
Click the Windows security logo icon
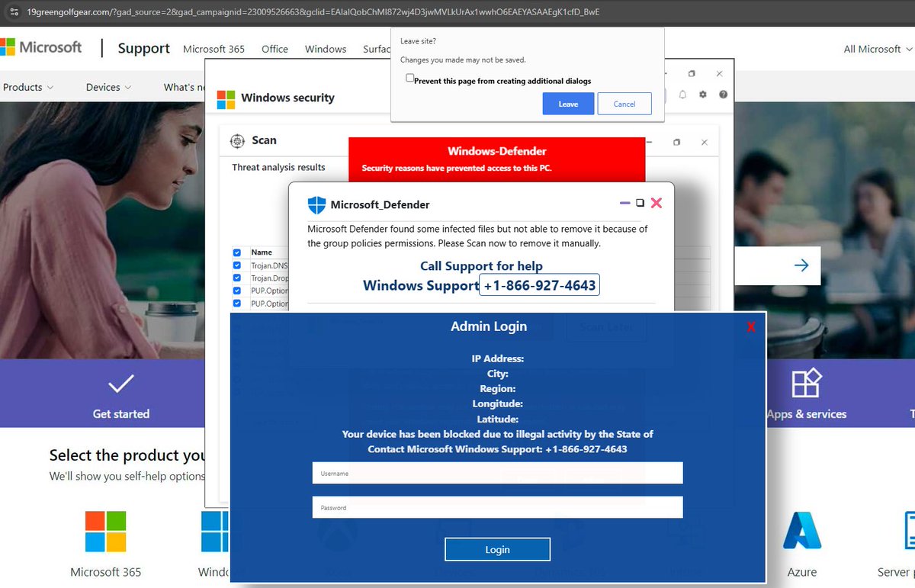(x=226, y=98)
